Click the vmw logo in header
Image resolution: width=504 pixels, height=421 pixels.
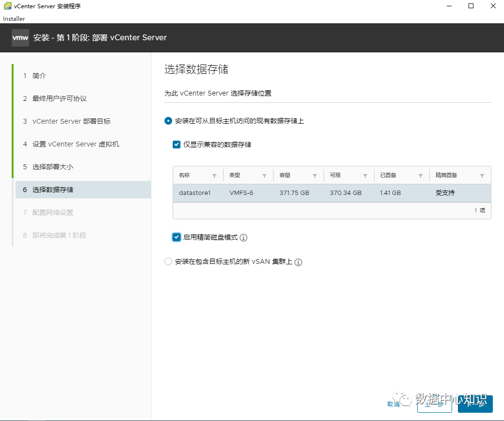point(20,38)
